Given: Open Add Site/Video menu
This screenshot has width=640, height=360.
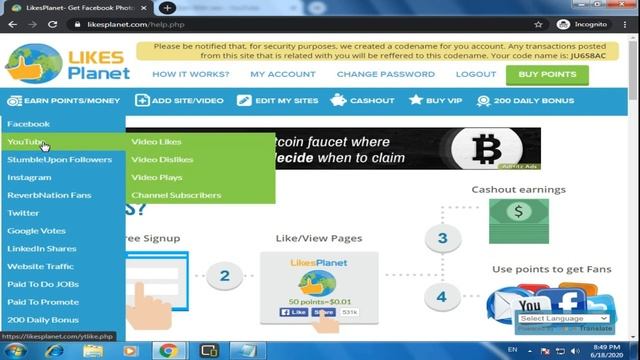Looking at the screenshot, I should (179, 100).
